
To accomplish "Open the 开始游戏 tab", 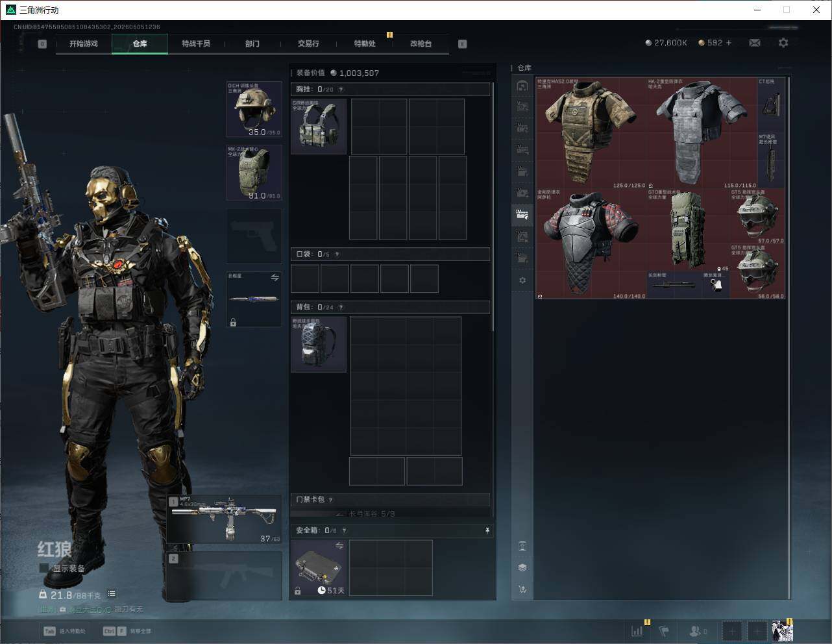I will tap(84, 43).
